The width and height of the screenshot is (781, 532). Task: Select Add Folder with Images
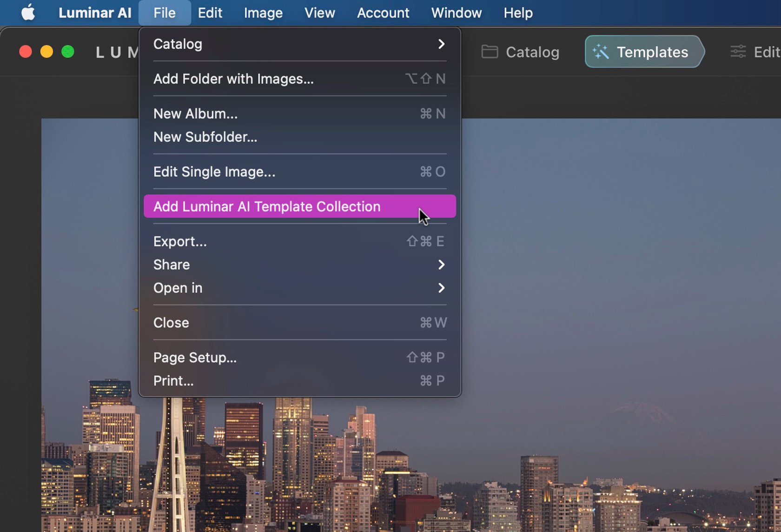(233, 79)
